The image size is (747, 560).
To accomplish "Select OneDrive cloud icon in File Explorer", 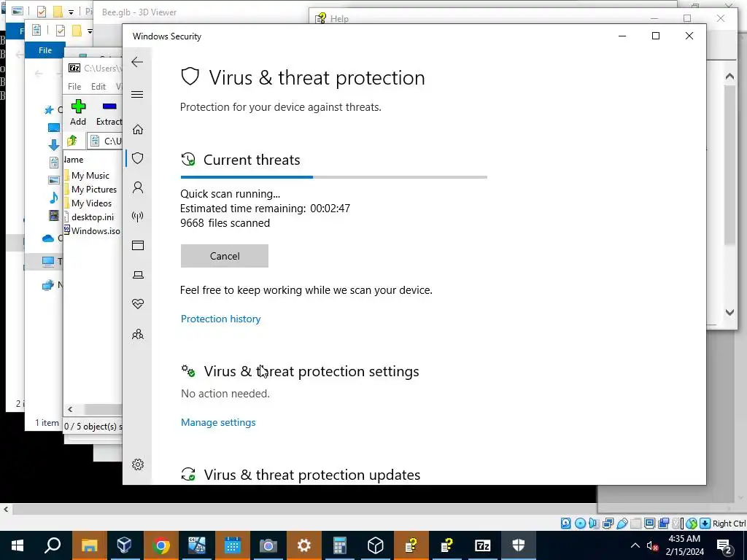I will (48, 238).
